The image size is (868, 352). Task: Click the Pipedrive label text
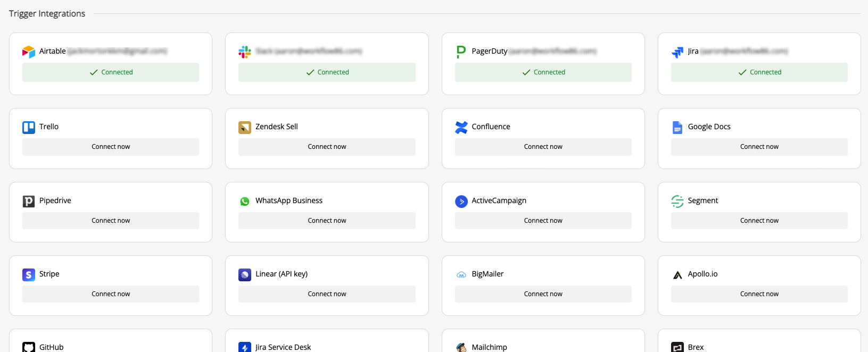pos(55,200)
